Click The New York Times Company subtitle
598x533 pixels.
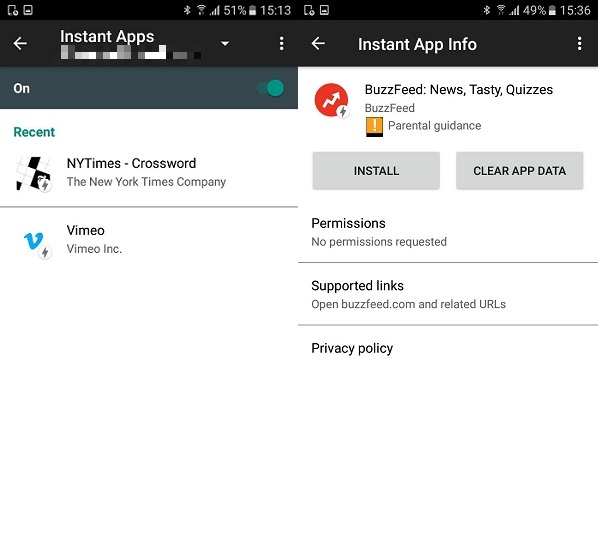pos(146,182)
